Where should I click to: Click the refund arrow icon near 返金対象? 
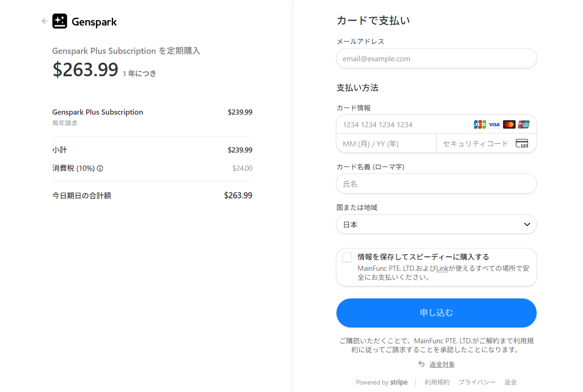pyautogui.click(x=422, y=364)
